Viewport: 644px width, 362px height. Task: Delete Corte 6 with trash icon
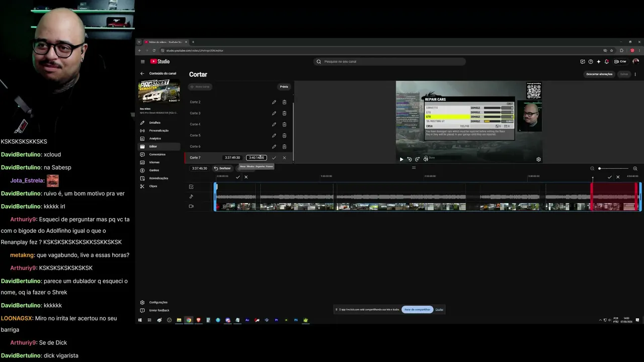pos(284,146)
